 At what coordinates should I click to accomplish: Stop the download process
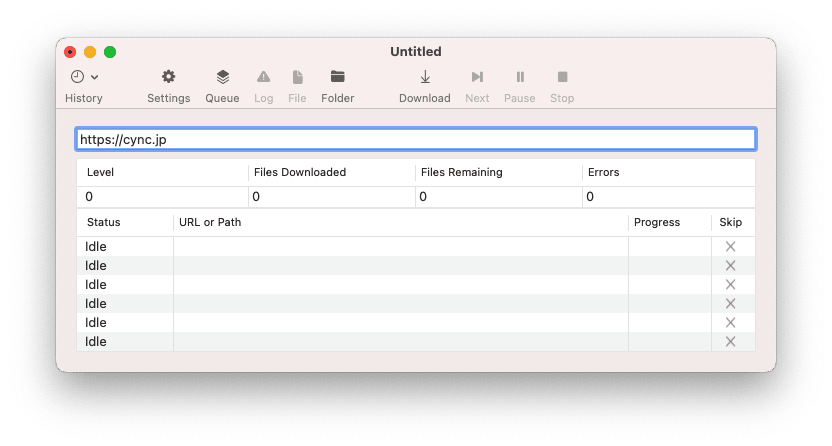click(562, 77)
